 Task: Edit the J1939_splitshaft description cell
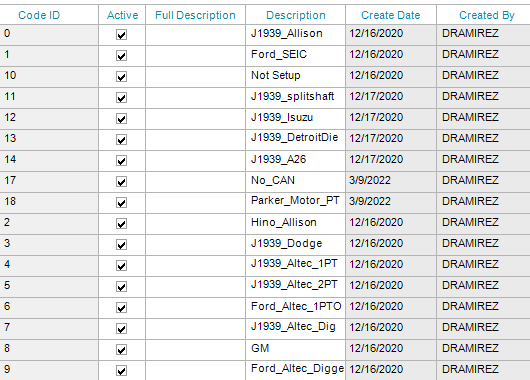(x=295, y=98)
